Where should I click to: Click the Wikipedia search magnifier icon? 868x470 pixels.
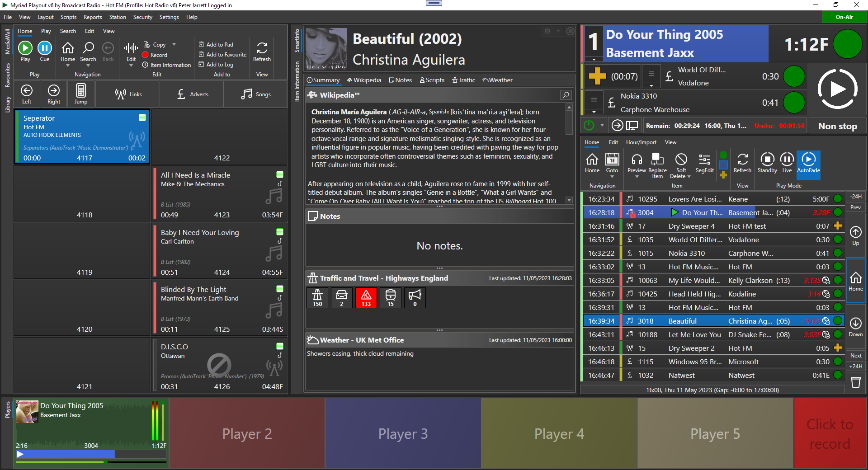566,95
